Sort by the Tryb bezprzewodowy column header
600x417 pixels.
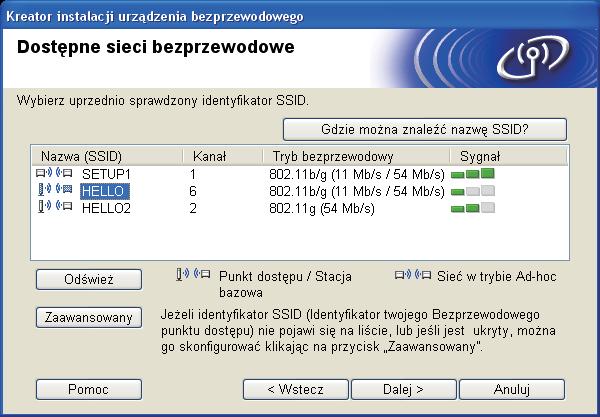tap(356, 156)
